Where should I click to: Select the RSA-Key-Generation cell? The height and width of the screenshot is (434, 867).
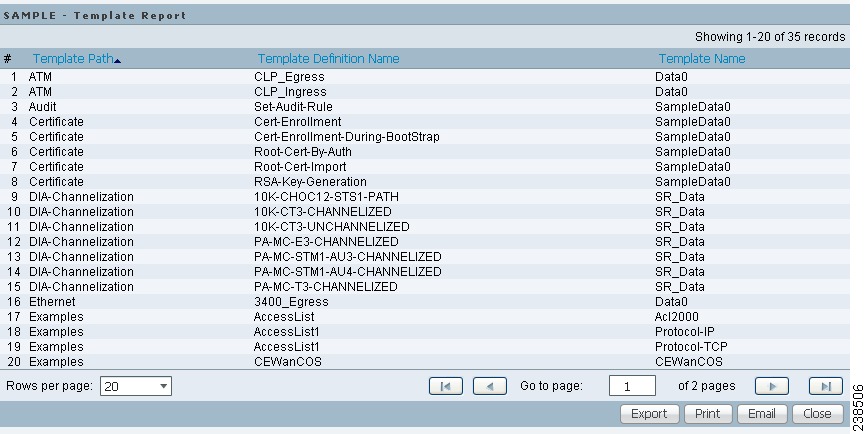click(310, 181)
